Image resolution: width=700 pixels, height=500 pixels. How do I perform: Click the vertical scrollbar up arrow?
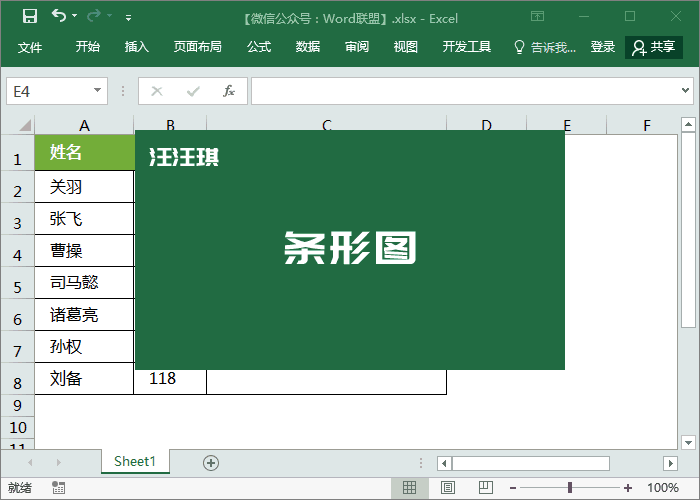(688, 125)
